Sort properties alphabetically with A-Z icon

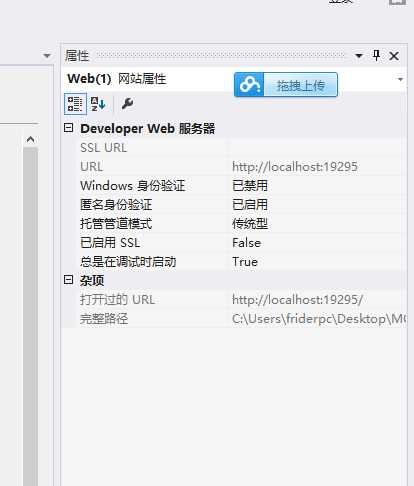point(98,104)
